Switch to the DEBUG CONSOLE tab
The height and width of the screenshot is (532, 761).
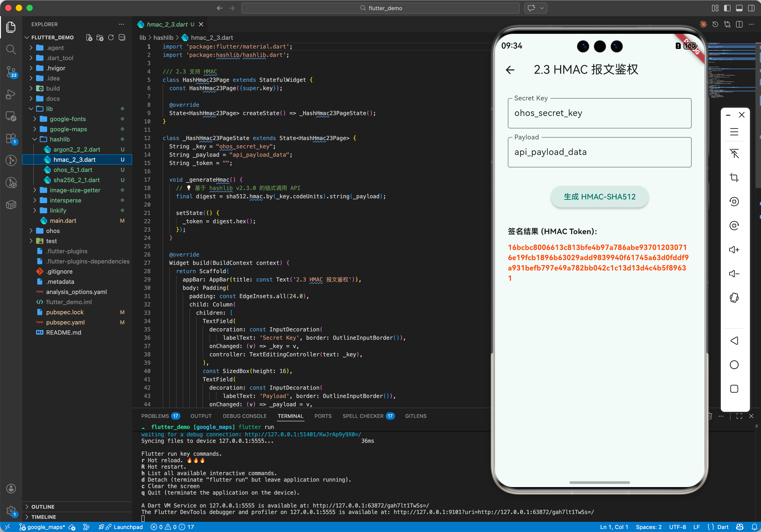point(244,416)
